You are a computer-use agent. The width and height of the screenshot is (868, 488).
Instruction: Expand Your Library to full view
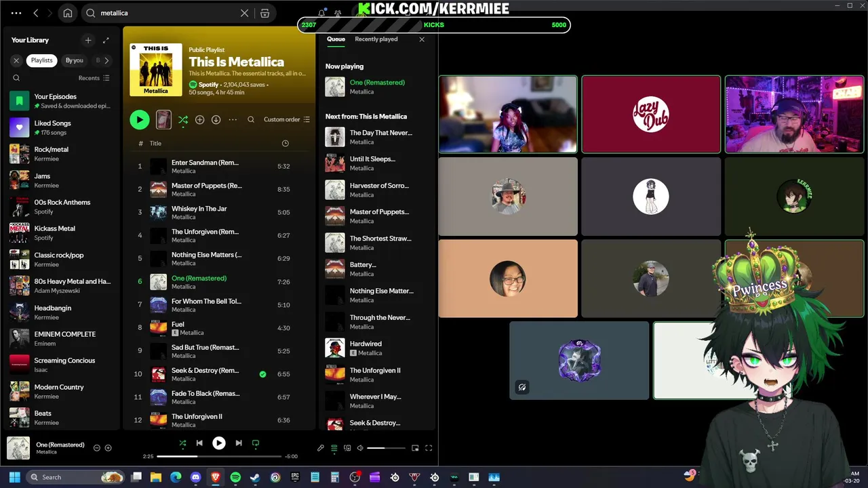pos(106,40)
